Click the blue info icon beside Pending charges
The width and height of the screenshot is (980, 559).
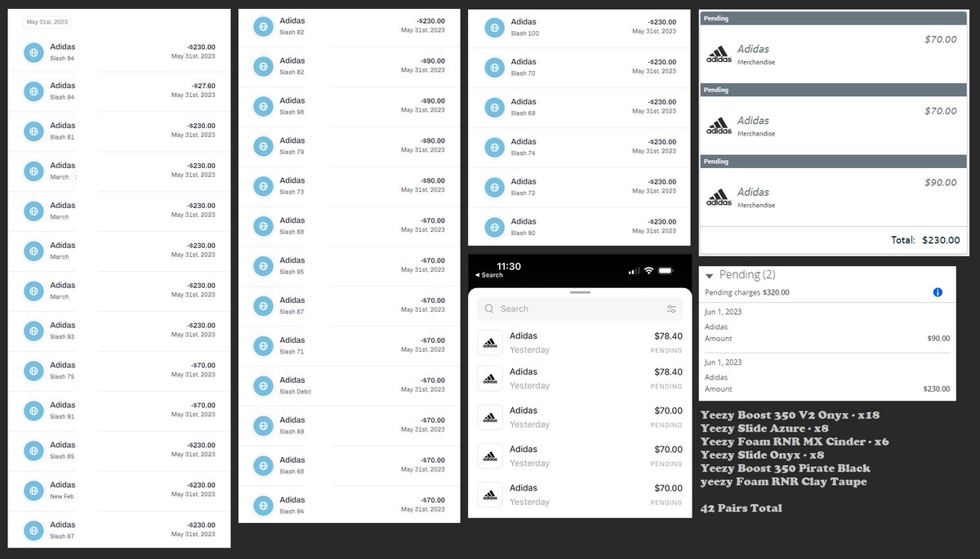(938, 292)
